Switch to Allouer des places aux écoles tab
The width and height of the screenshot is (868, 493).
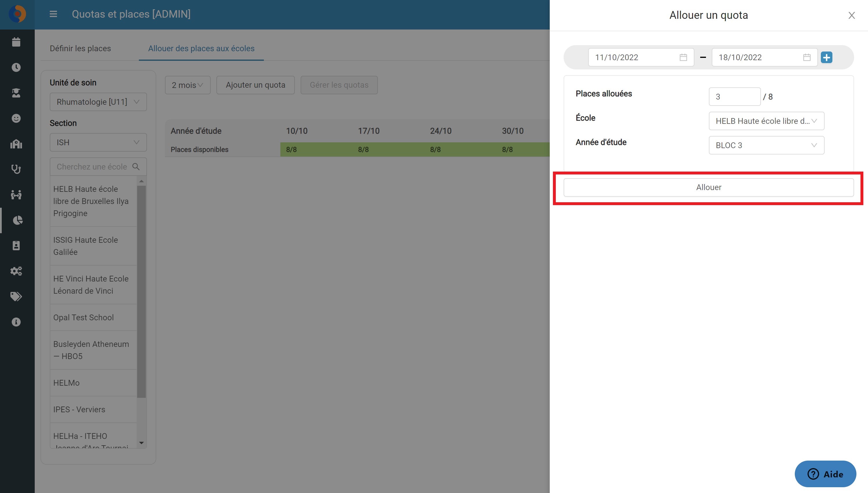click(201, 48)
